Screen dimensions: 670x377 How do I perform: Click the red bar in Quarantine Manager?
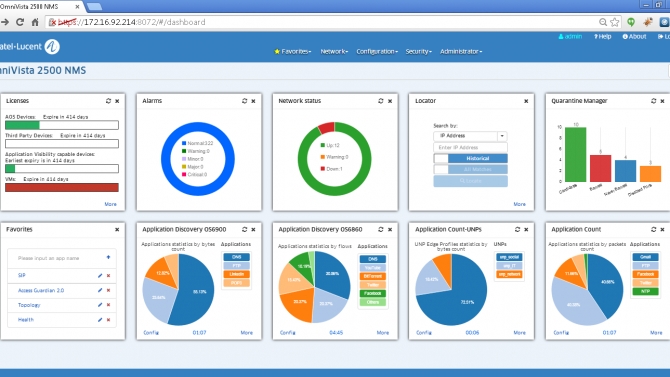pyautogui.click(x=600, y=168)
